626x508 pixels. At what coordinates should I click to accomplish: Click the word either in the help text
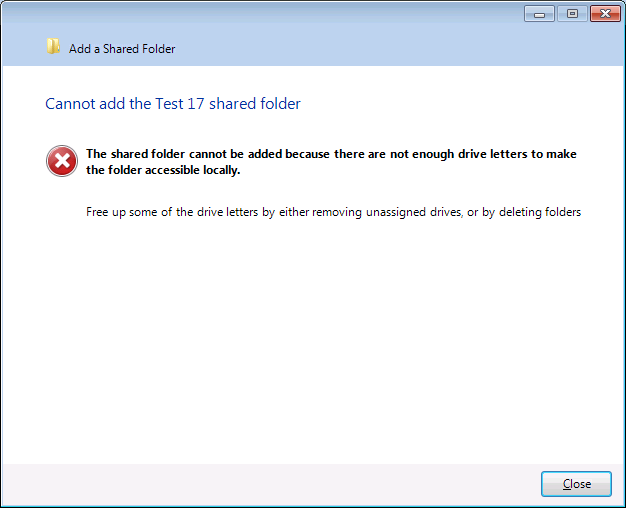tap(294, 212)
